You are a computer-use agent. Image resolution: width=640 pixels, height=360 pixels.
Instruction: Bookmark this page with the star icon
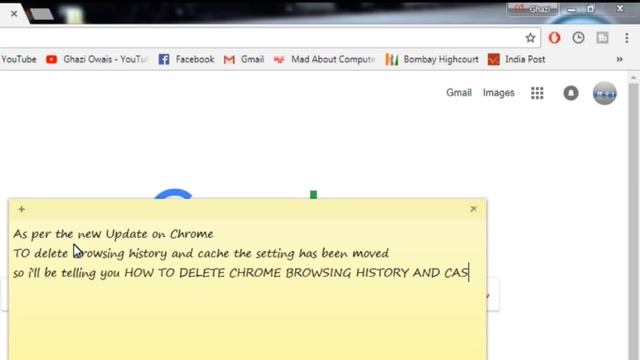pos(530,38)
